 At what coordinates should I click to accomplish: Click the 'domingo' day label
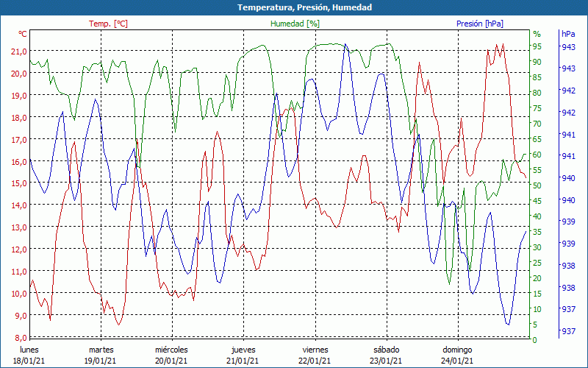click(457, 350)
